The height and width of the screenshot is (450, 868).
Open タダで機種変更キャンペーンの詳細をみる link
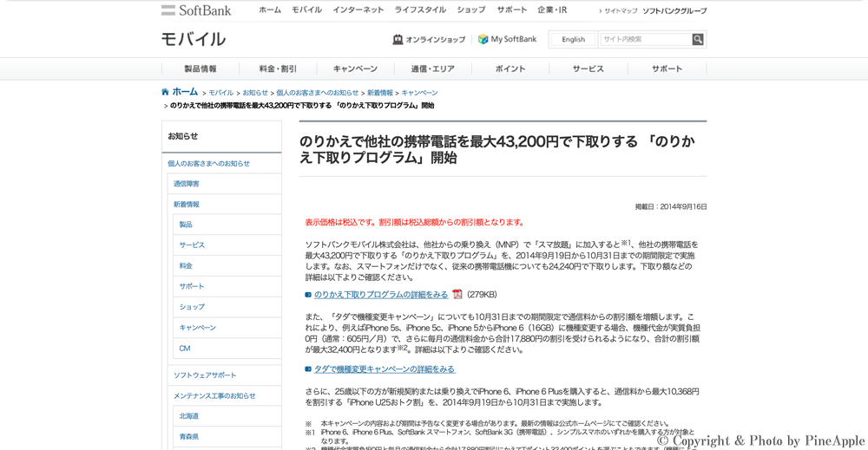[384, 369]
